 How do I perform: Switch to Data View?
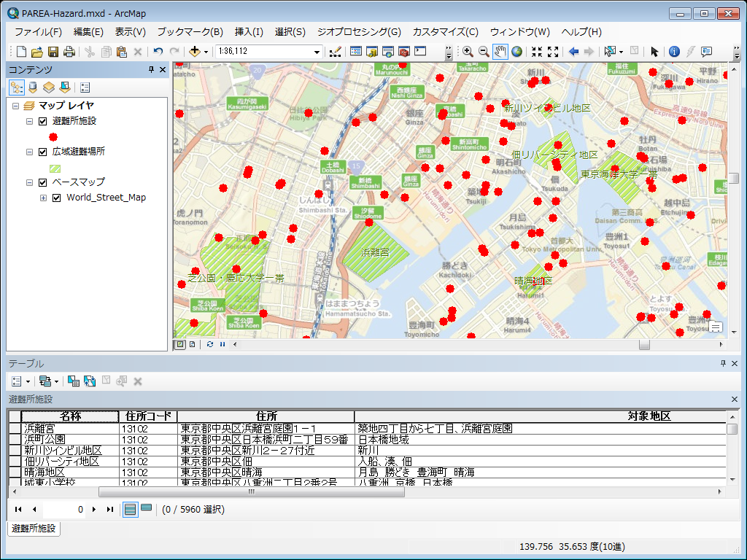(x=180, y=344)
